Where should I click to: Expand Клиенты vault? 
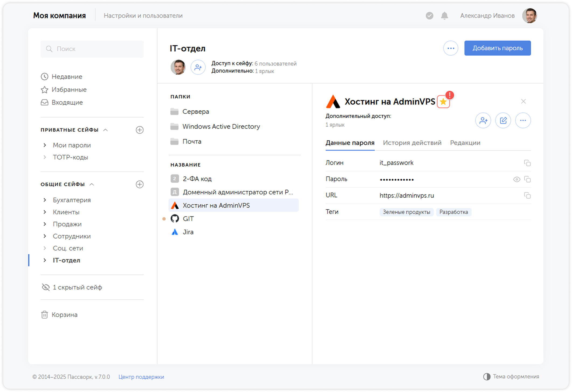click(45, 212)
